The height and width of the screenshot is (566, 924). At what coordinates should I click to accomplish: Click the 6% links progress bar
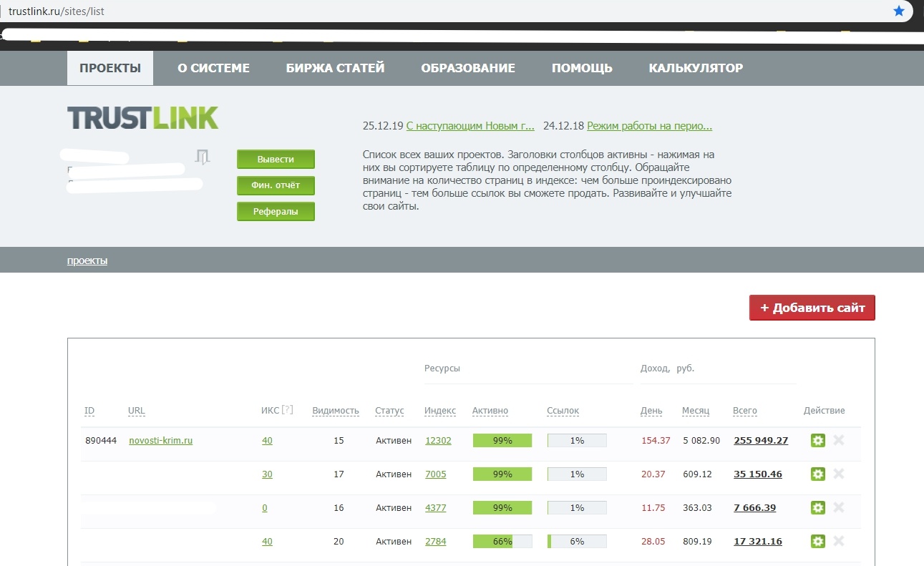(x=577, y=542)
